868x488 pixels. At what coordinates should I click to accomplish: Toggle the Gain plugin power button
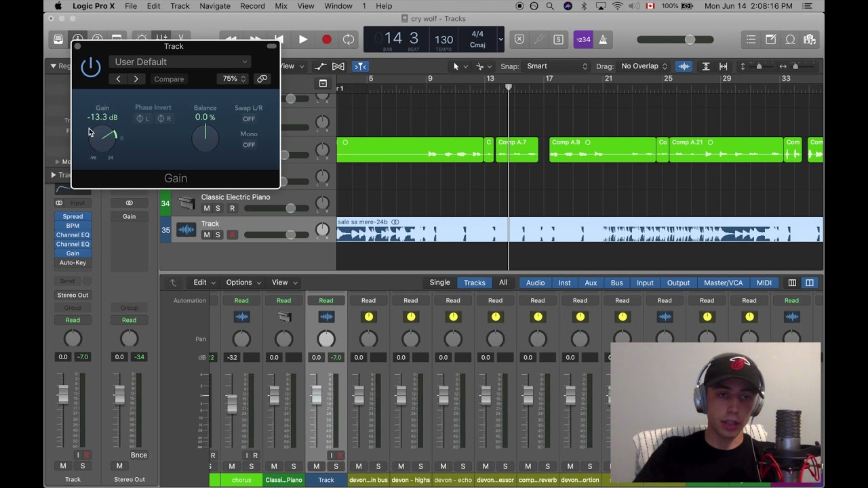[91, 67]
